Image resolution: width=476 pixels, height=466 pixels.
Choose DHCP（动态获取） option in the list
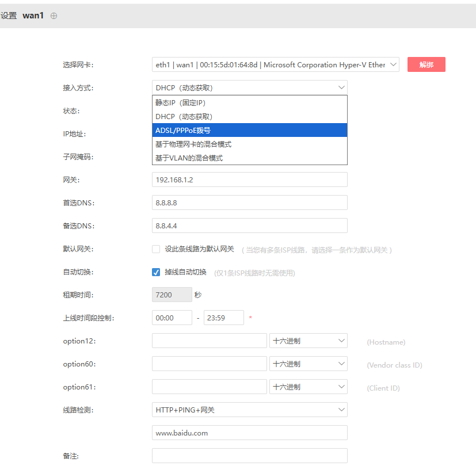250,116
